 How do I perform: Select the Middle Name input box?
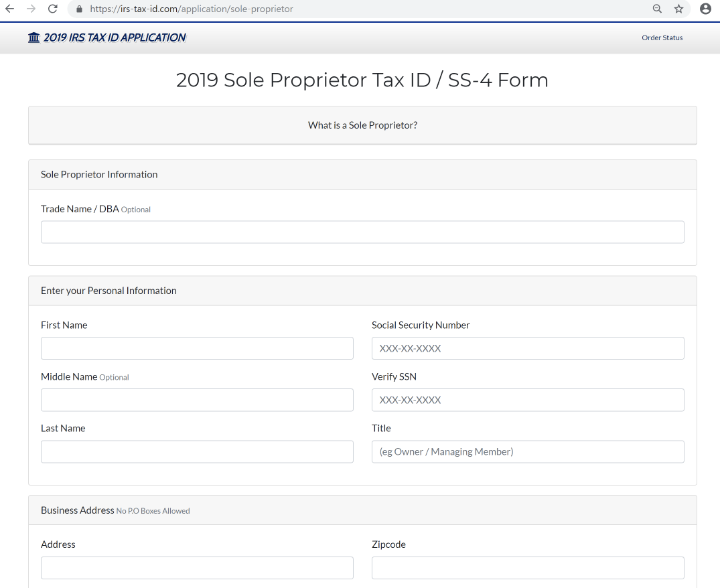pos(197,400)
